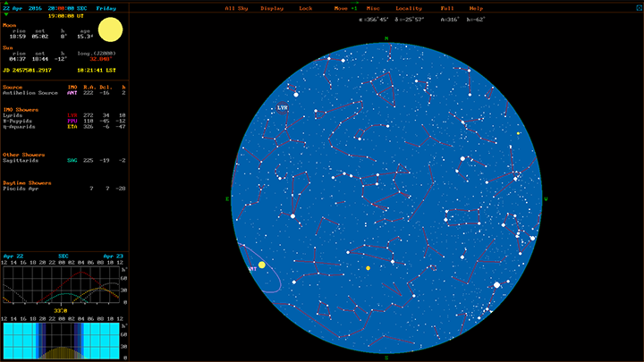Select the LYR radiant marker on sky map

284,106
